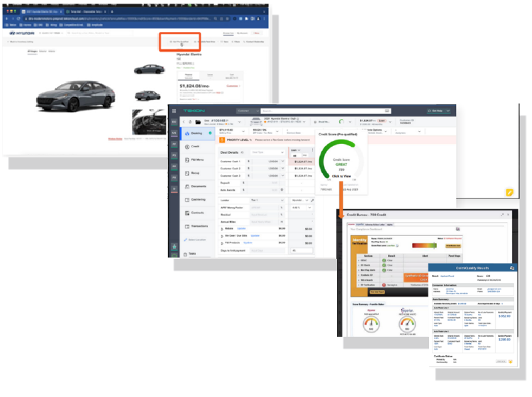Expand the We Owe / Due Bills row

222,236
